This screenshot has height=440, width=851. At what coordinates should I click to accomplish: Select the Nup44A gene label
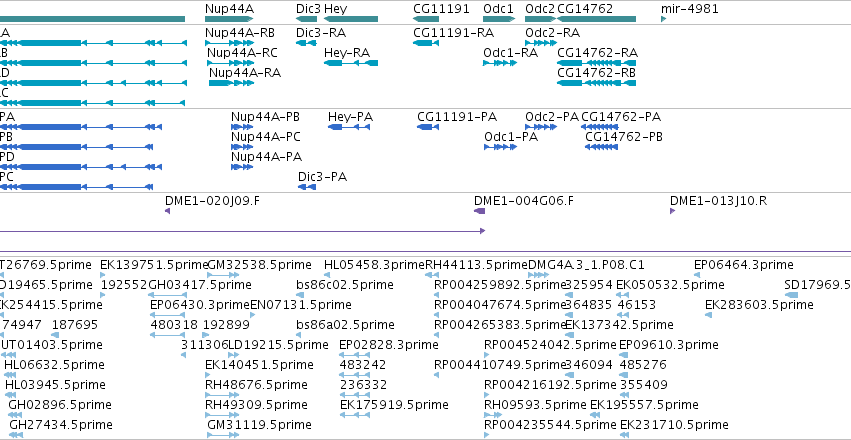click(229, 9)
